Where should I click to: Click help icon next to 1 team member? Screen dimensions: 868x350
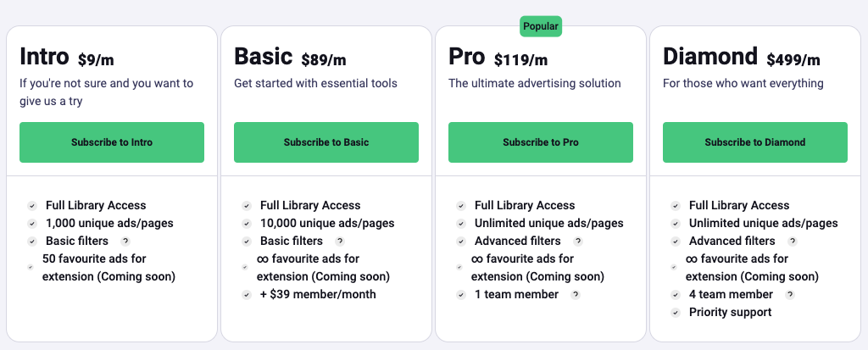tap(576, 295)
